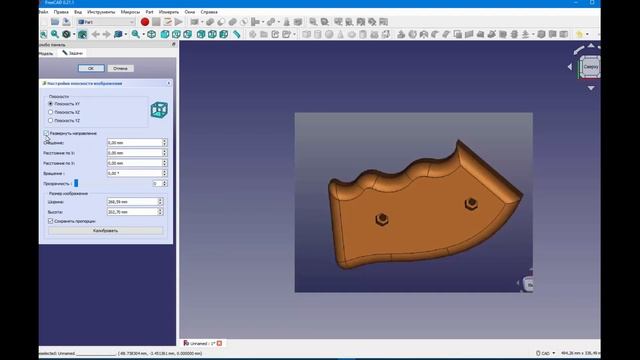Collapse the image plane settings section
This screenshot has width=640, height=360.
pyautogui.click(x=169, y=83)
